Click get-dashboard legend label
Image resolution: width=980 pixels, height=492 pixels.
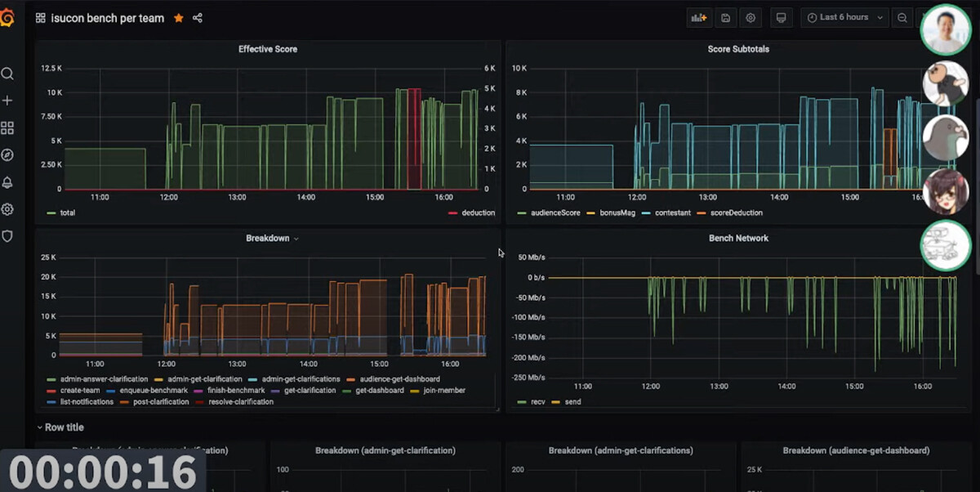pyautogui.click(x=380, y=391)
